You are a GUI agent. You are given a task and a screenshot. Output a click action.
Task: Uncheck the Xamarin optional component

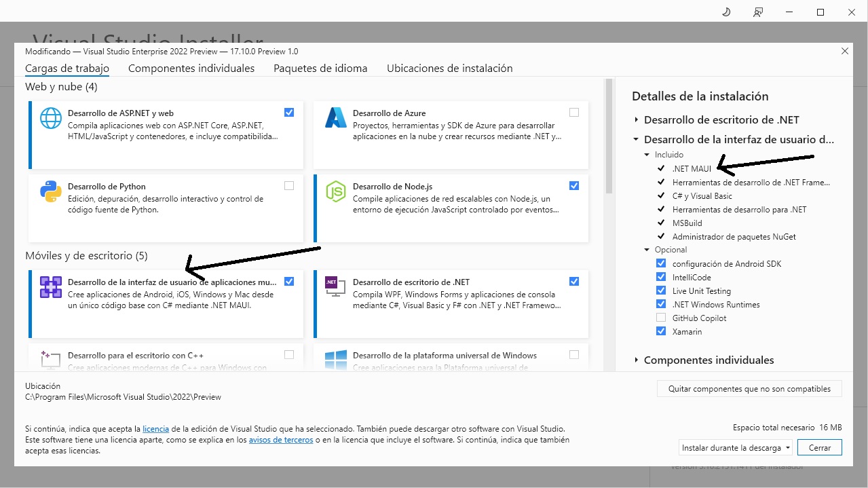pos(661,331)
